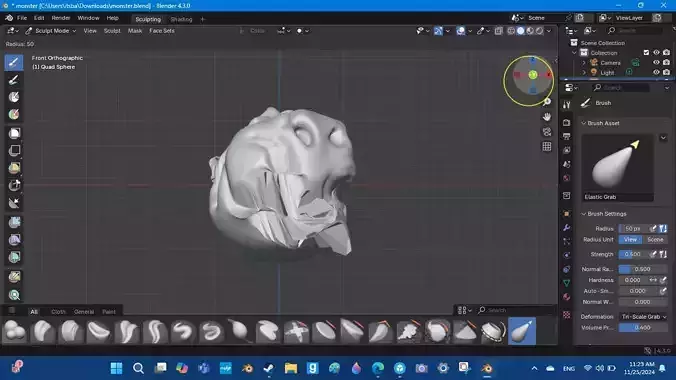This screenshot has width=676, height=380.
Task: Switch orthographic/perspective with the grid icon
Action: (547, 147)
